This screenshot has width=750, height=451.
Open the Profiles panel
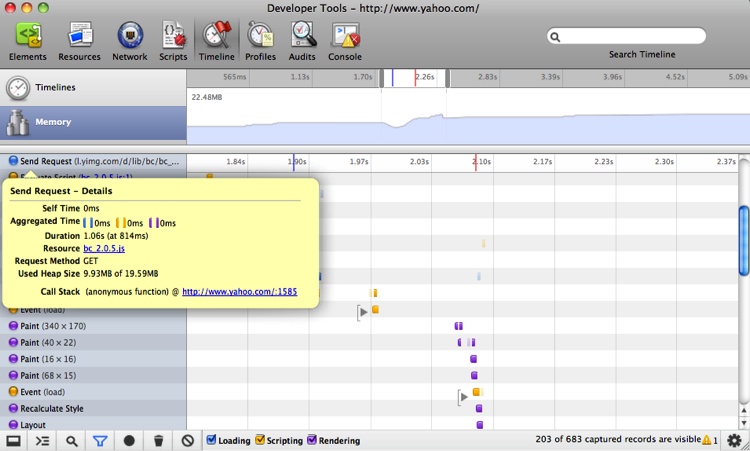[260, 42]
